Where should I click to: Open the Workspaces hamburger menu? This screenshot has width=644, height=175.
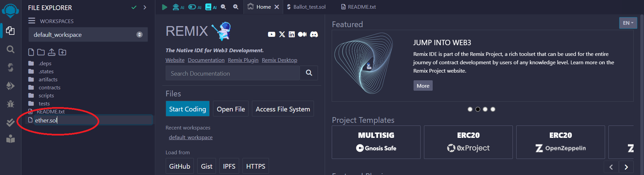point(32,21)
